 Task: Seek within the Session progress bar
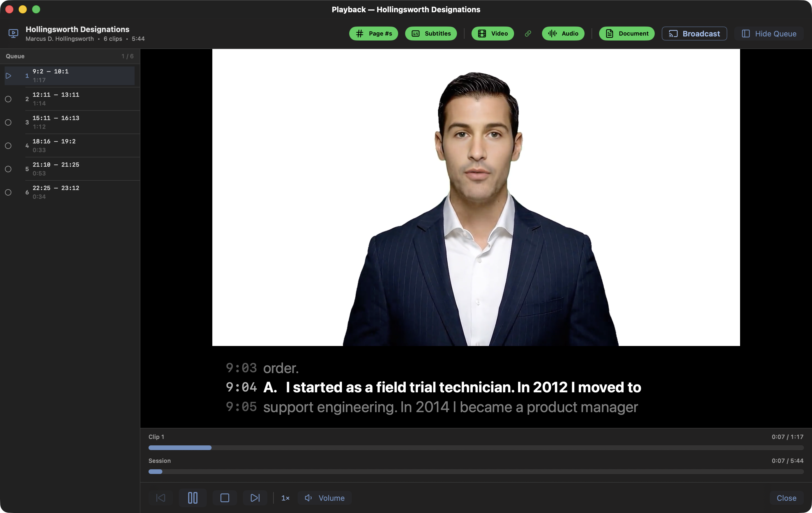476,472
